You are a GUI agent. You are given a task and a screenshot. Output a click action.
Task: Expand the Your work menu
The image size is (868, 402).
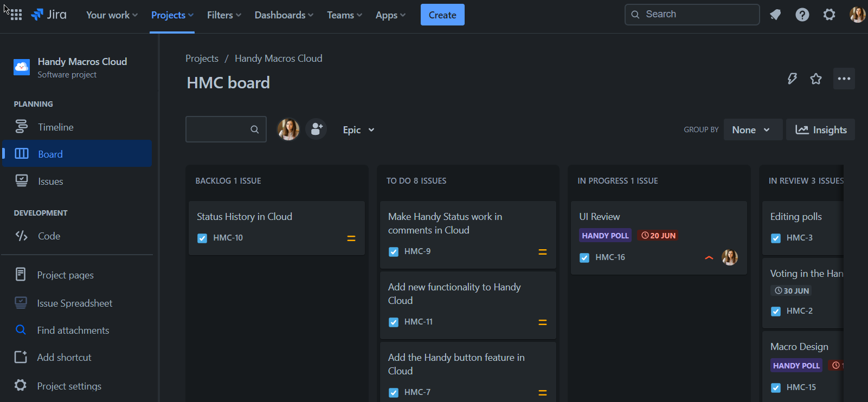point(112,15)
